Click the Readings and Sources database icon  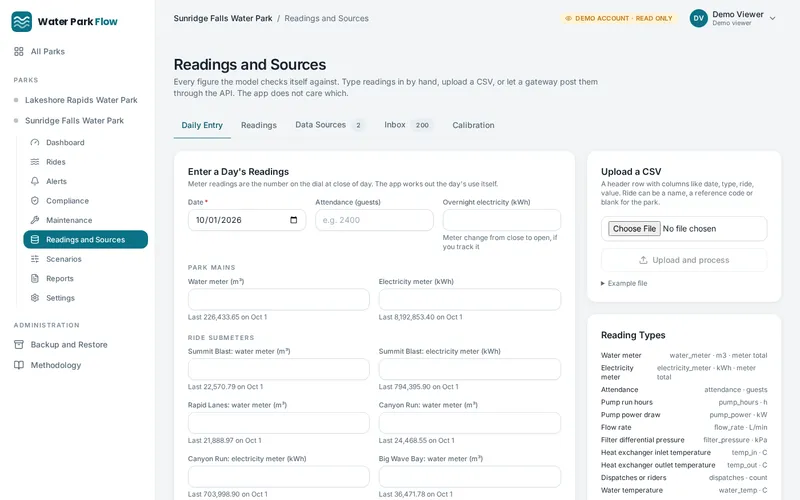point(35,239)
